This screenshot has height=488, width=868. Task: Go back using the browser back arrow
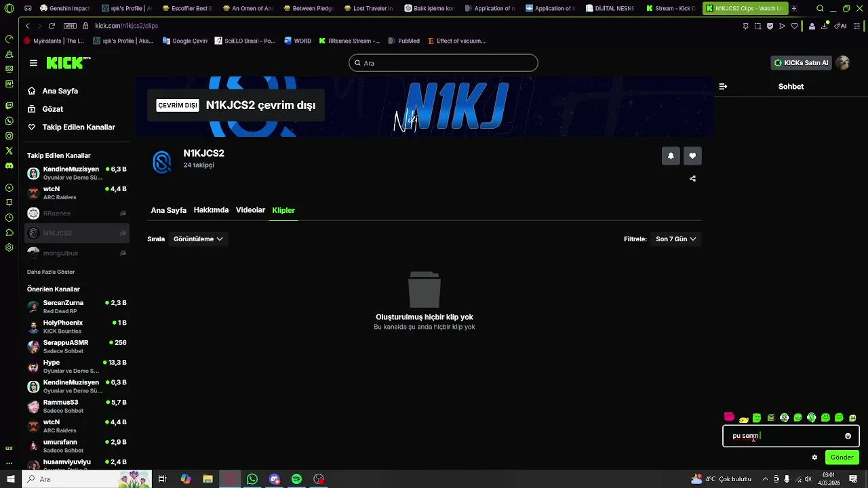[27, 26]
